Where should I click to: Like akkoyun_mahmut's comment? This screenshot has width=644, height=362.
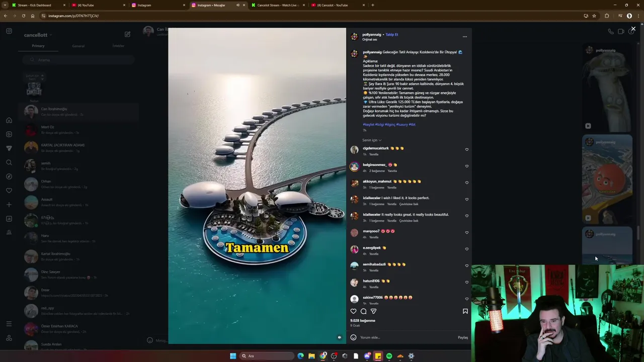[x=467, y=183]
